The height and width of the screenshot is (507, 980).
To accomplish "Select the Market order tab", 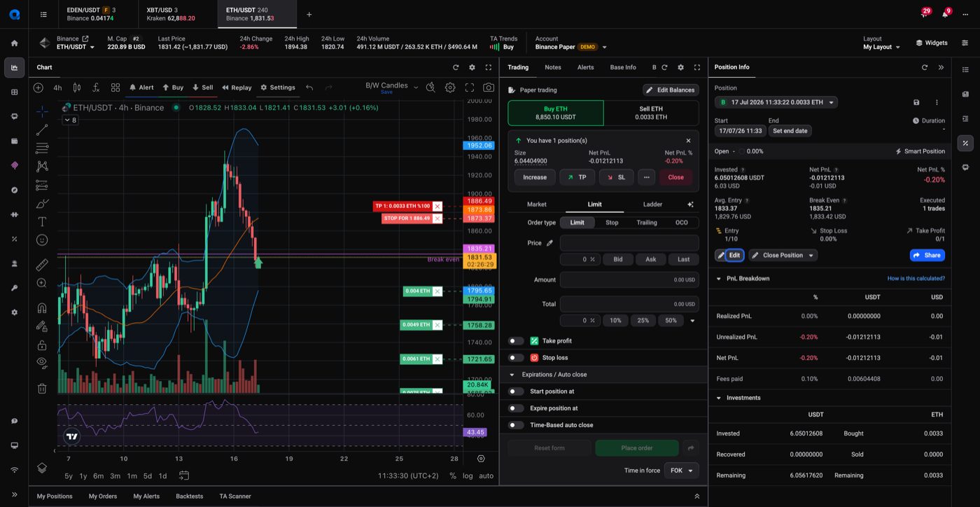I will [x=537, y=204].
